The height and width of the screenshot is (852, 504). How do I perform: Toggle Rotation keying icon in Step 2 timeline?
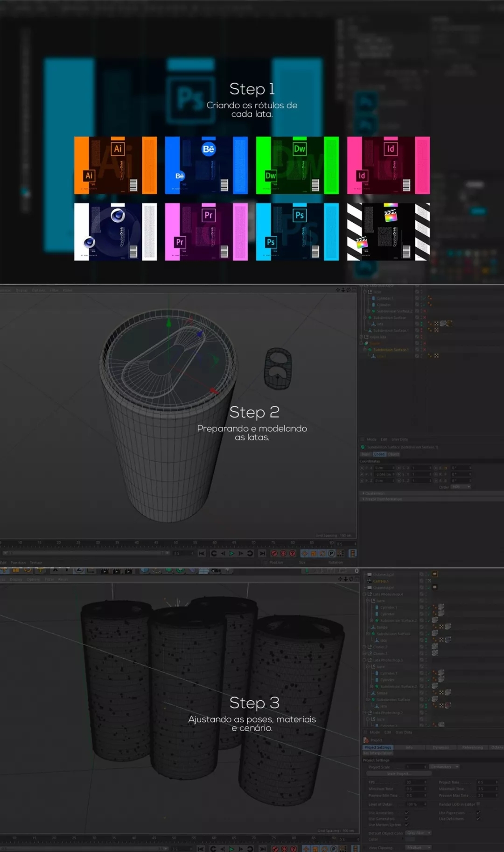click(322, 553)
